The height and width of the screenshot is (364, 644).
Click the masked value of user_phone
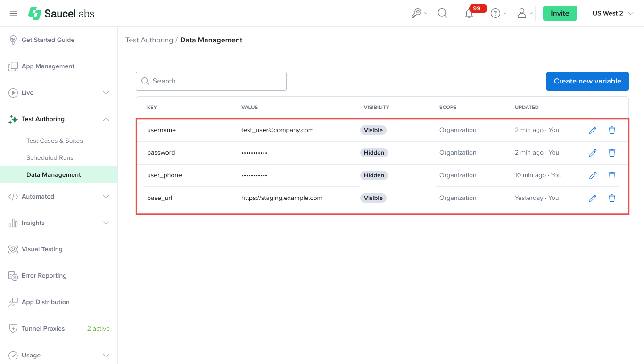255,175
